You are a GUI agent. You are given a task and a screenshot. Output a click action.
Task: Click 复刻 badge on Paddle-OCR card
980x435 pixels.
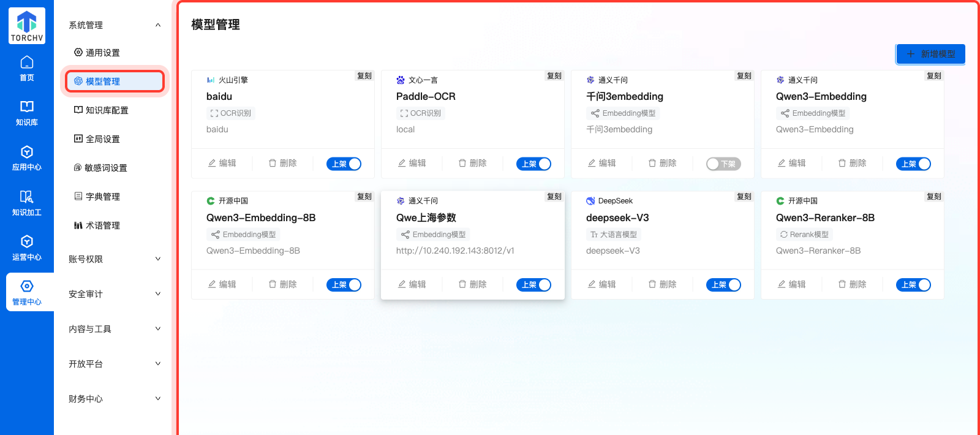click(x=554, y=76)
